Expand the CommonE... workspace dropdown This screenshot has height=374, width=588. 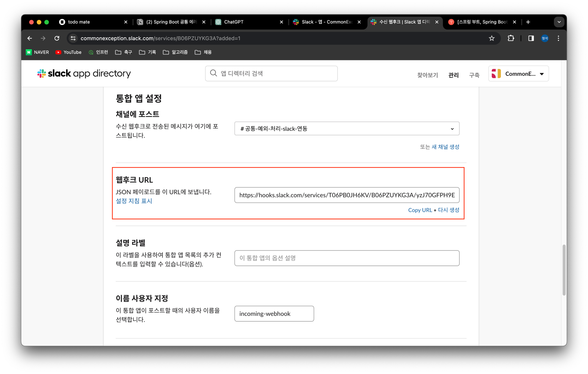tap(519, 74)
